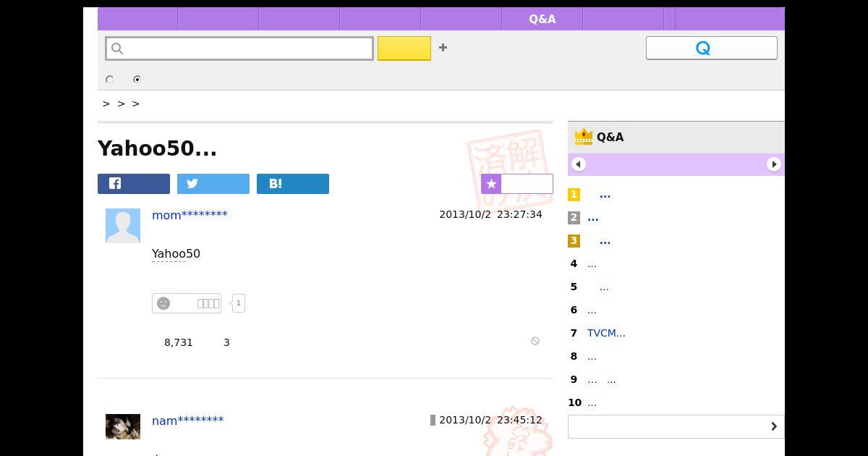This screenshot has width=868, height=456.
Task: Select the first unselected radio button
Action: click(110, 80)
